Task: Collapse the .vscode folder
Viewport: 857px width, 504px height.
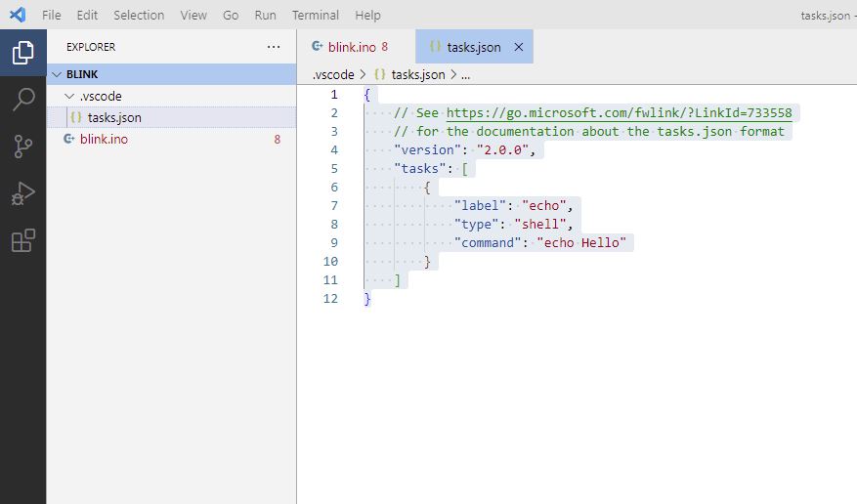Action: pyautogui.click(x=68, y=97)
